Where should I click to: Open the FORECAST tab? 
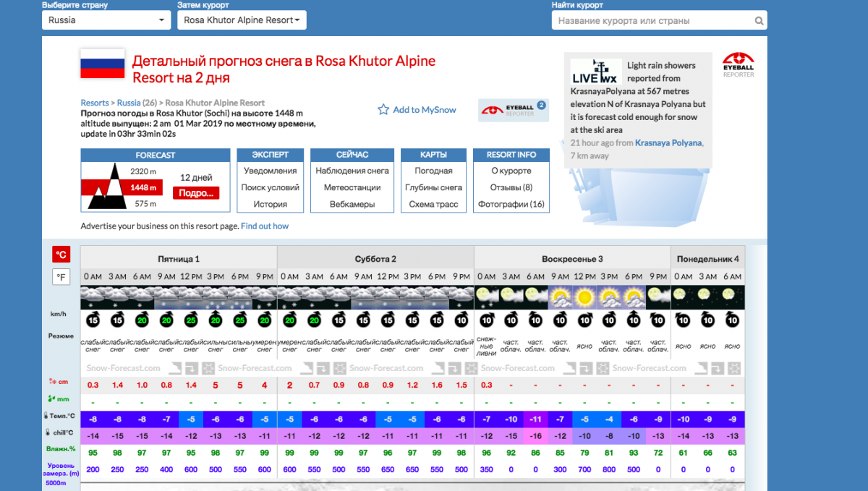click(156, 155)
